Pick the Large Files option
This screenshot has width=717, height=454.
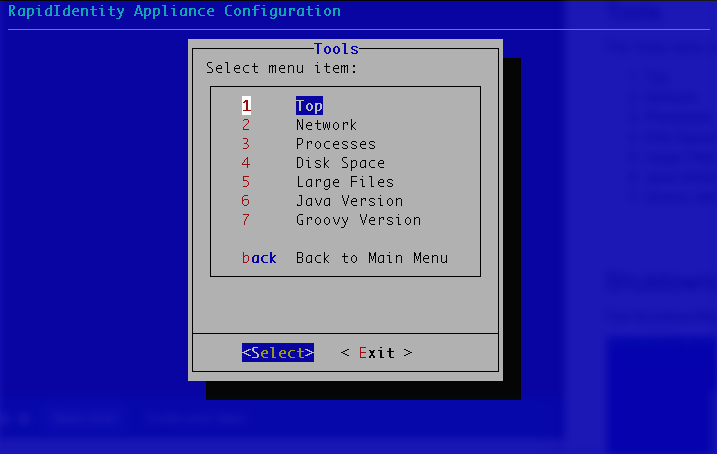coord(345,182)
